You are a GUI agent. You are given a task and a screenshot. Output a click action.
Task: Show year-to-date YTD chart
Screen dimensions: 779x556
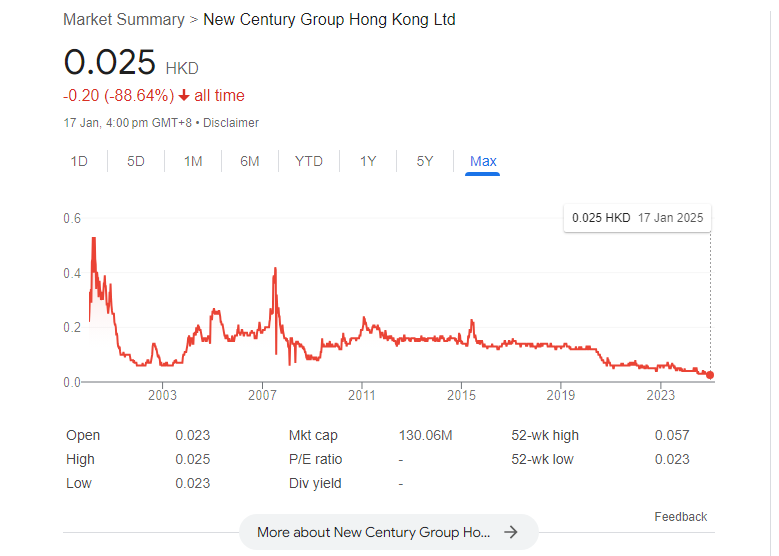309,161
